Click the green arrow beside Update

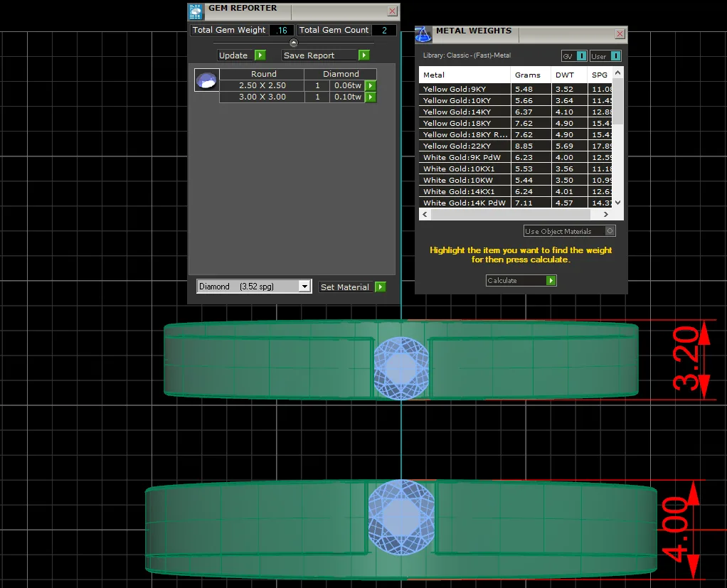(x=260, y=55)
